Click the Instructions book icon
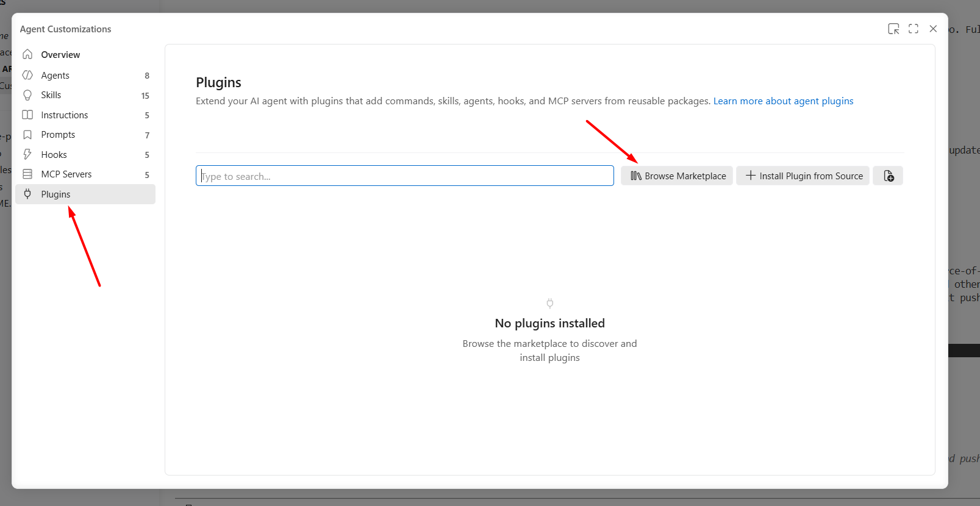The height and width of the screenshot is (506, 980). pyautogui.click(x=27, y=115)
